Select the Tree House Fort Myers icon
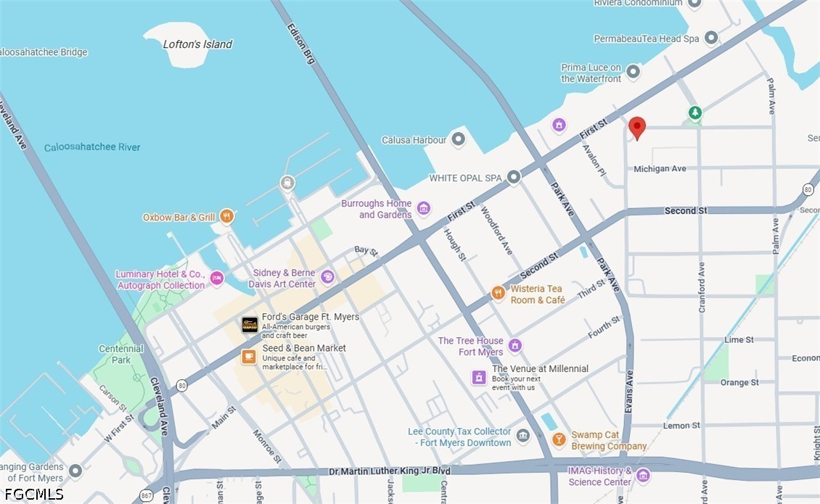Image resolution: width=820 pixels, height=504 pixels. point(515,346)
